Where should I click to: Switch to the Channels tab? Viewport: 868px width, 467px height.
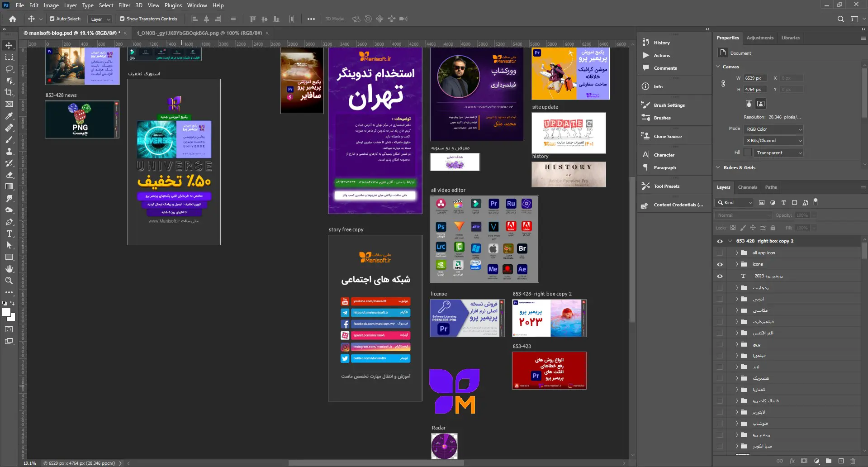point(747,187)
